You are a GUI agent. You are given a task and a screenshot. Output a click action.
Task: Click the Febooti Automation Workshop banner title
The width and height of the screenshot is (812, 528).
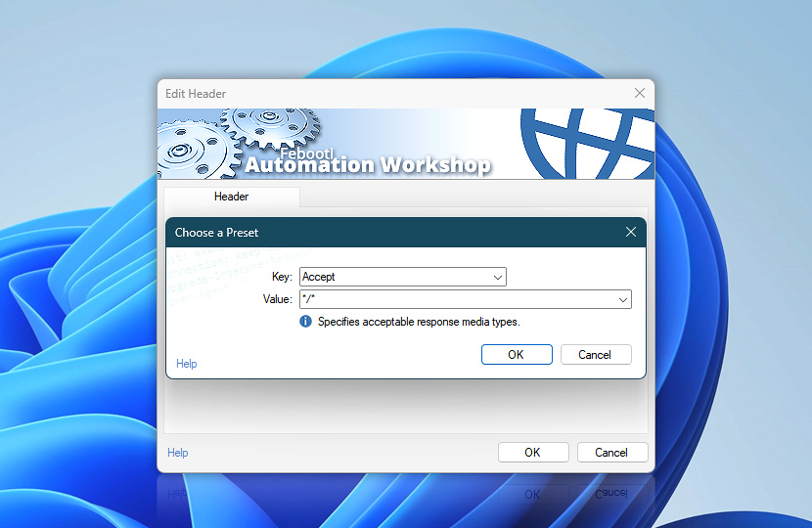(367, 162)
